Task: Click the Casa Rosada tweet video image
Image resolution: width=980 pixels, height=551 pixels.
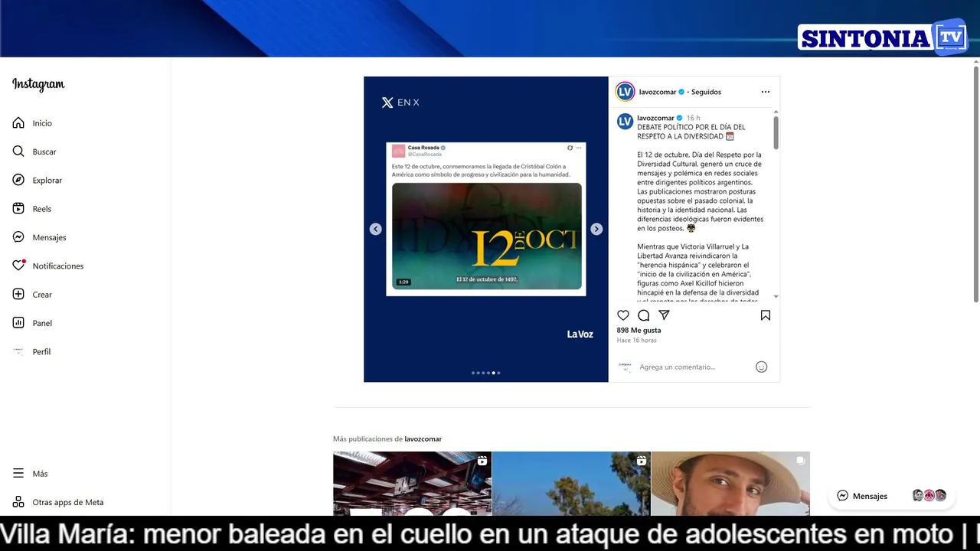Action: click(x=486, y=236)
